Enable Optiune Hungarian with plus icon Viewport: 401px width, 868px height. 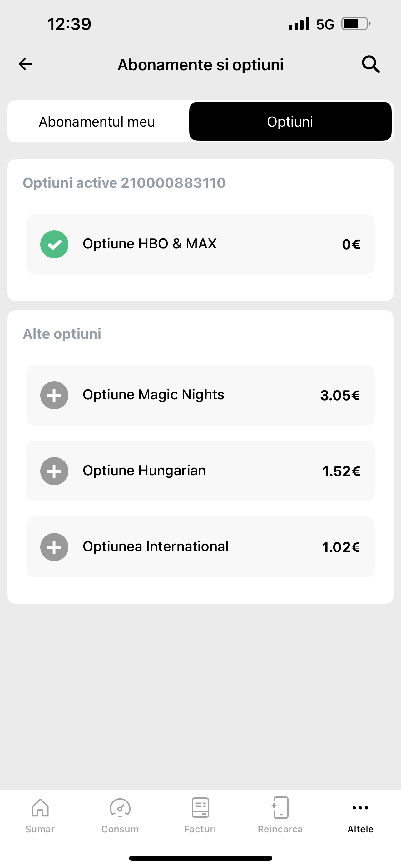click(x=54, y=471)
